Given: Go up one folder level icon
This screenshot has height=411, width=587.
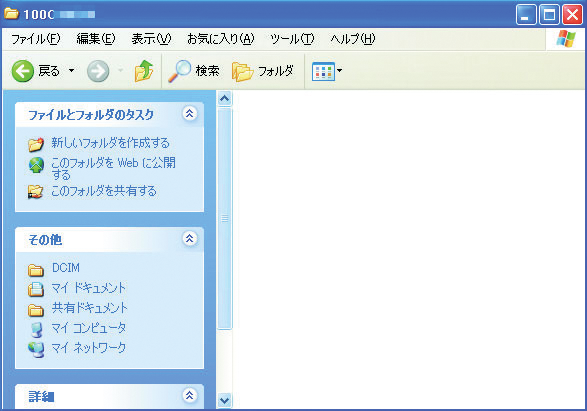Looking at the screenshot, I should click(144, 71).
